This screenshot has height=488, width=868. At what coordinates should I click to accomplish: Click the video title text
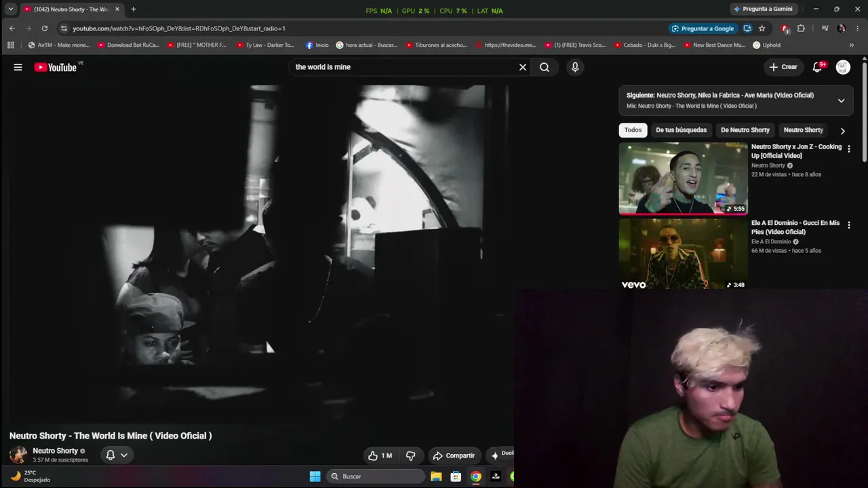[111, 436]
